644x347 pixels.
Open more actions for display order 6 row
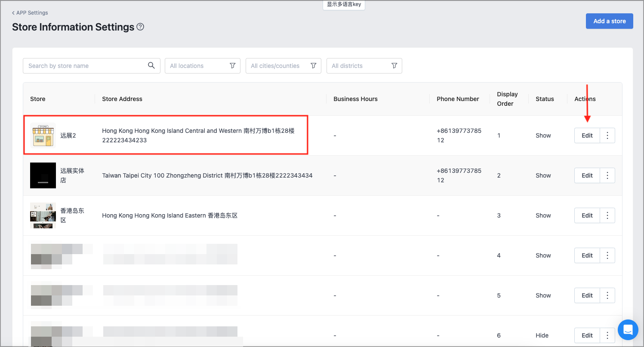607,335
